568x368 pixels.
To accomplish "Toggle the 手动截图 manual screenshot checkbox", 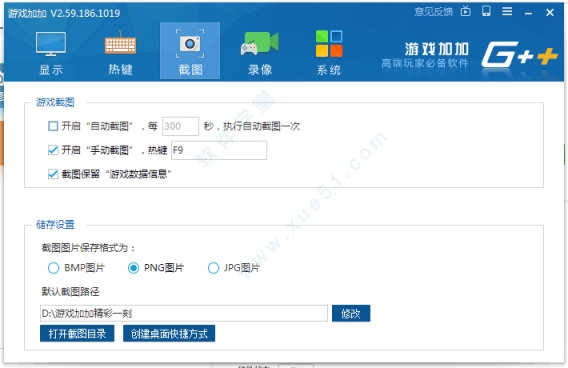I will point(53,150).
